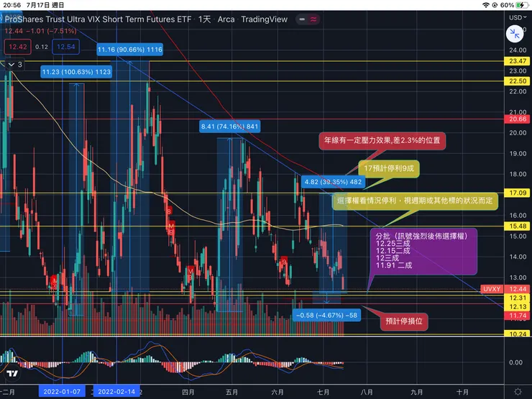
Task: Select the 11.74 red price label
Action: pos(518,316)
